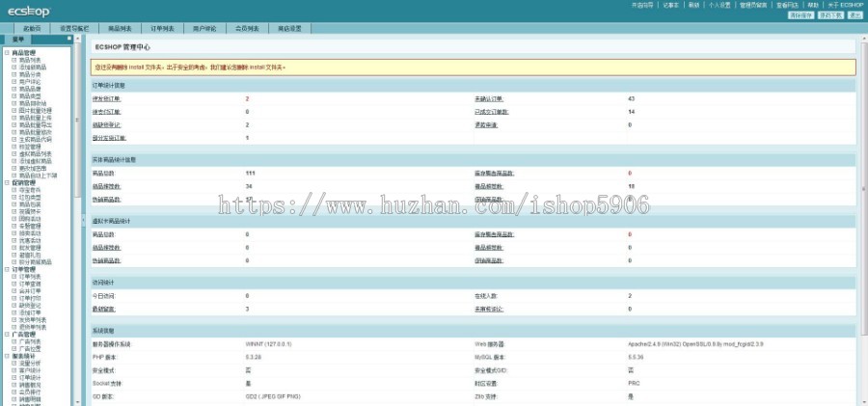Viewport: 868px width, 406px height.
Task: Open the 帮助 link
Action: (x=813, y=5)
